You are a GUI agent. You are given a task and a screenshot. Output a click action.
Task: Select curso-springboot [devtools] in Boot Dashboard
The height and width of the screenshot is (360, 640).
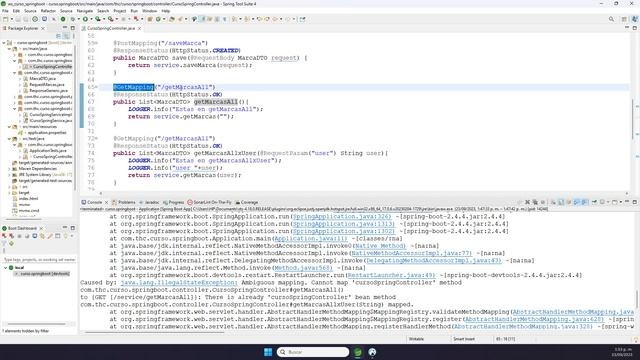42,274
